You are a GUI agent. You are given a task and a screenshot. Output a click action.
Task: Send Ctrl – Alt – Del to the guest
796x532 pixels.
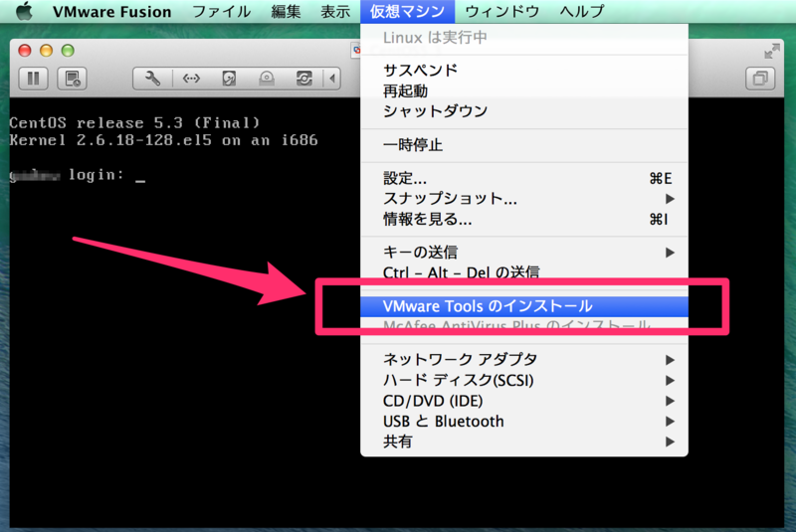[x=524, y=272]
